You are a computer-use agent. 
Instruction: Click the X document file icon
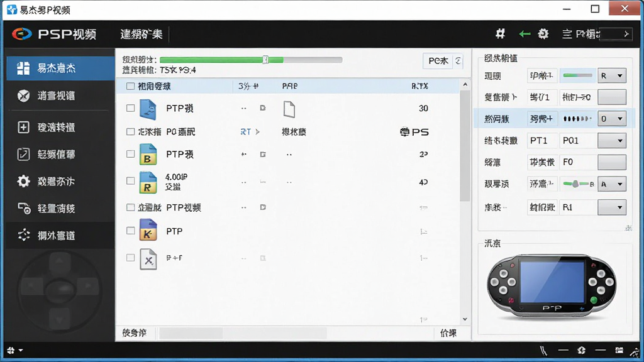point(148,259)
